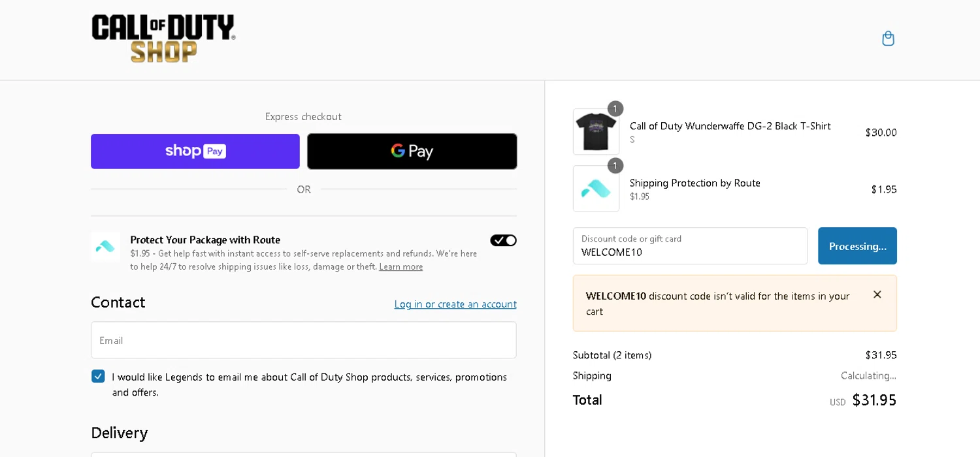
Task: Click Log in or create an account
Action: tap(455, 304)
